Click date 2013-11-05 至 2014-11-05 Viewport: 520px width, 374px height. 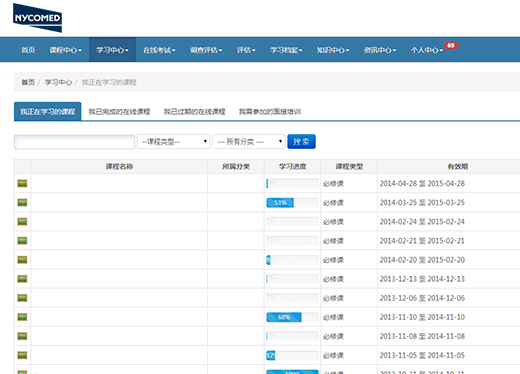click(422, 355)
